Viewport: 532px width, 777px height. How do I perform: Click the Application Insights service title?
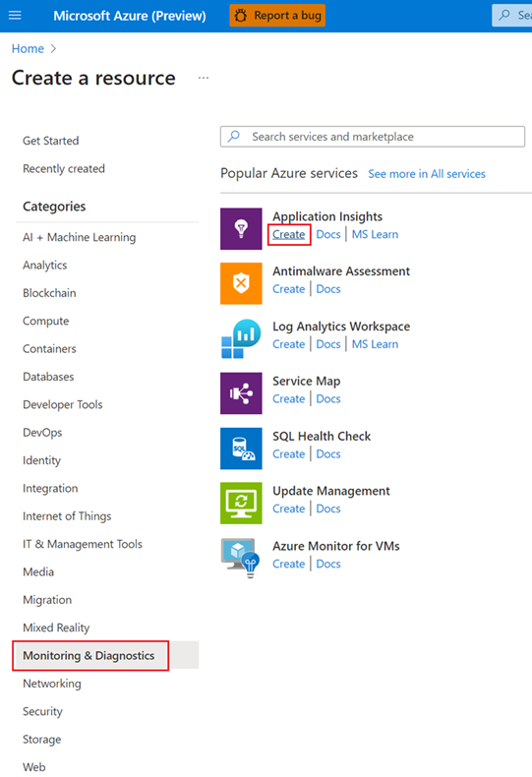click(327, 216)
